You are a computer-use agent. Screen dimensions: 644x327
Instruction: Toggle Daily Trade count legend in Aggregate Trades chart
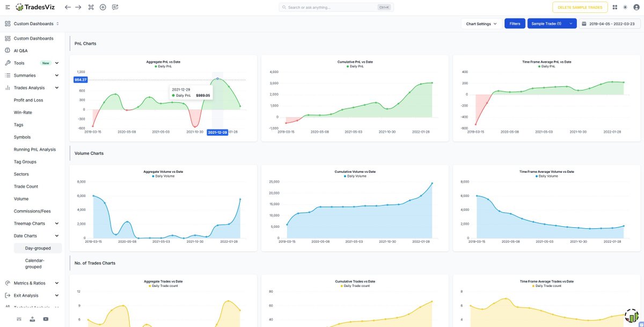click(x=163, y=286)
